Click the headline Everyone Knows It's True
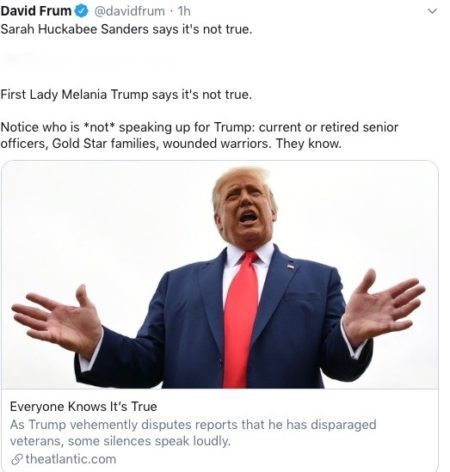Screen dimensions: 450x472 point(83,407)
